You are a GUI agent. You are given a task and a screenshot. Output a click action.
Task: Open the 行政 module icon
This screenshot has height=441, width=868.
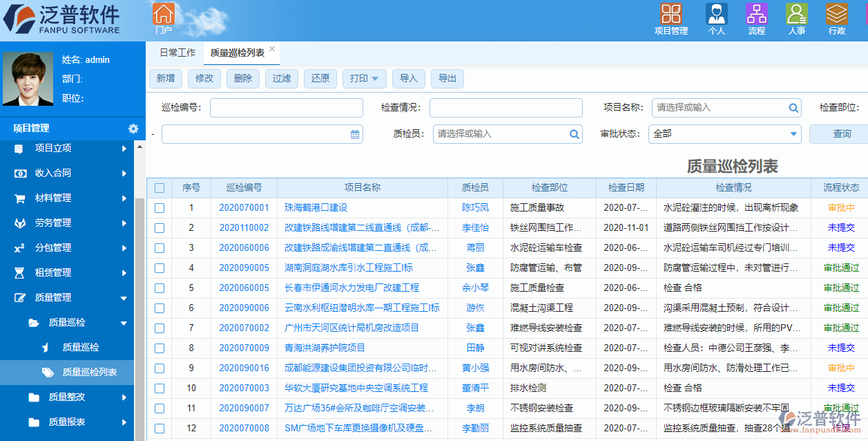836,15
